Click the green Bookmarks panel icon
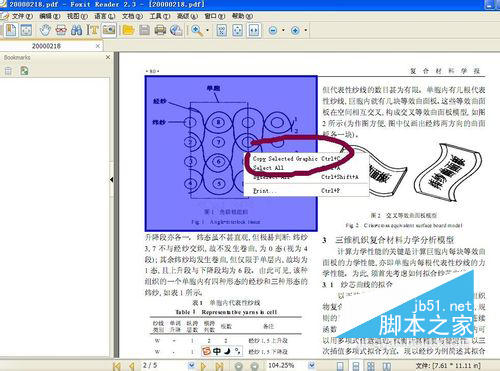 pos(24,71)
